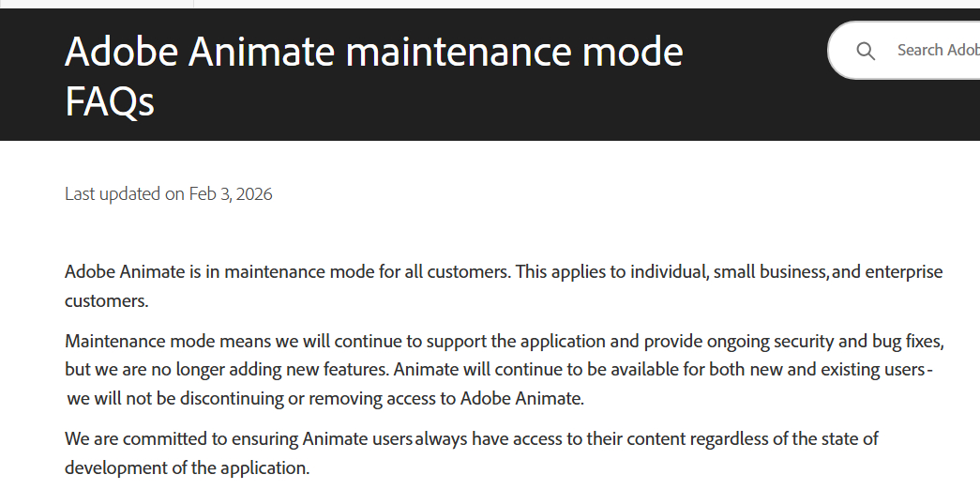This screenshot has height=490, width=980.
Task: Click "development of the application." text
Action: click(187, 467)
